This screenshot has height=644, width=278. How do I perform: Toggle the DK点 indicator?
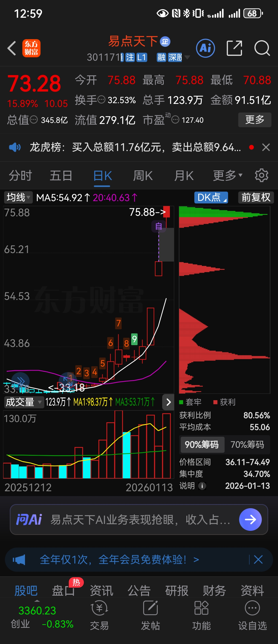[x=211, y=198]
